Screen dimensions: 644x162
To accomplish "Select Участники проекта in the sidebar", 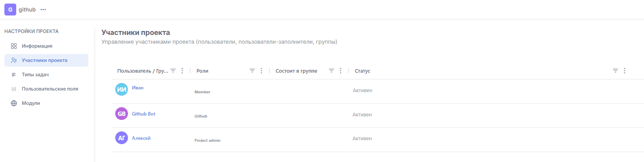I will 44,60.
